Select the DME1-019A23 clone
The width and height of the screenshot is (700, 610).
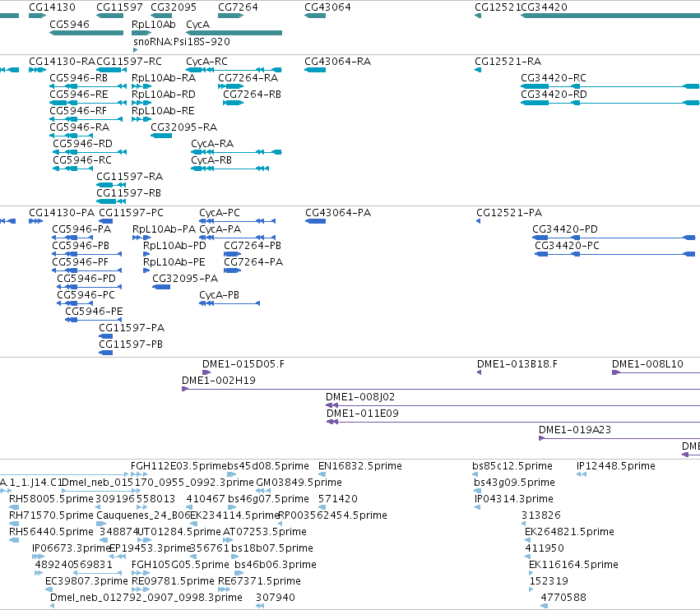point(575,430)
